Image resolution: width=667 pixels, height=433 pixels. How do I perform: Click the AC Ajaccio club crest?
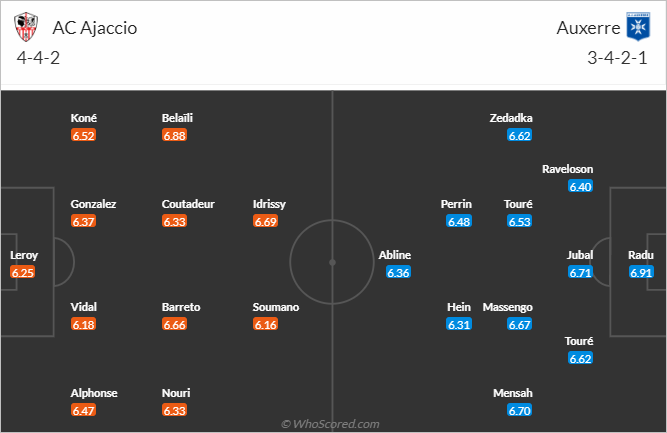tap(29, 26)
